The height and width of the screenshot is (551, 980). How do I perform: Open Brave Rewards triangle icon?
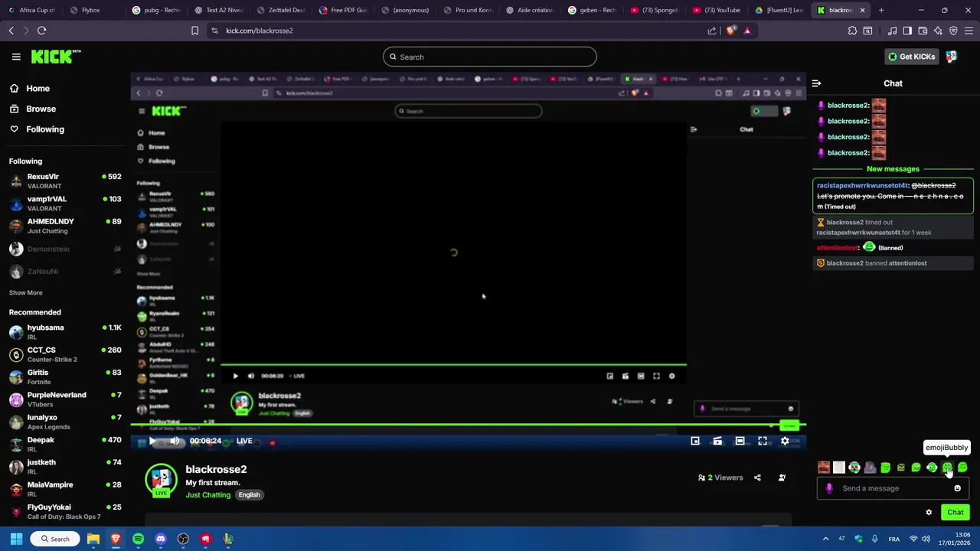[747, 31]
